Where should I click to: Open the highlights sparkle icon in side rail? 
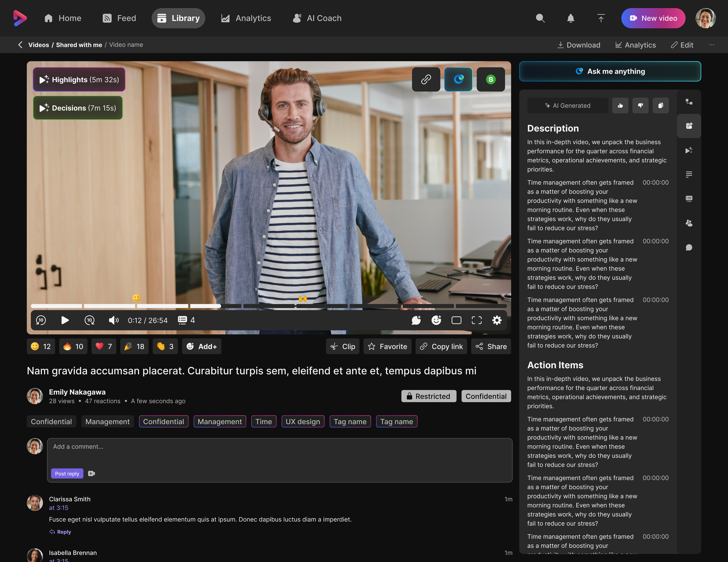pos(689,150)
